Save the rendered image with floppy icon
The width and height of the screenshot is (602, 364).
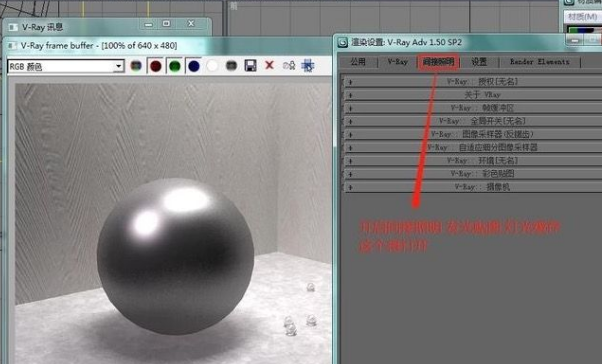click(x=250, y=66)
